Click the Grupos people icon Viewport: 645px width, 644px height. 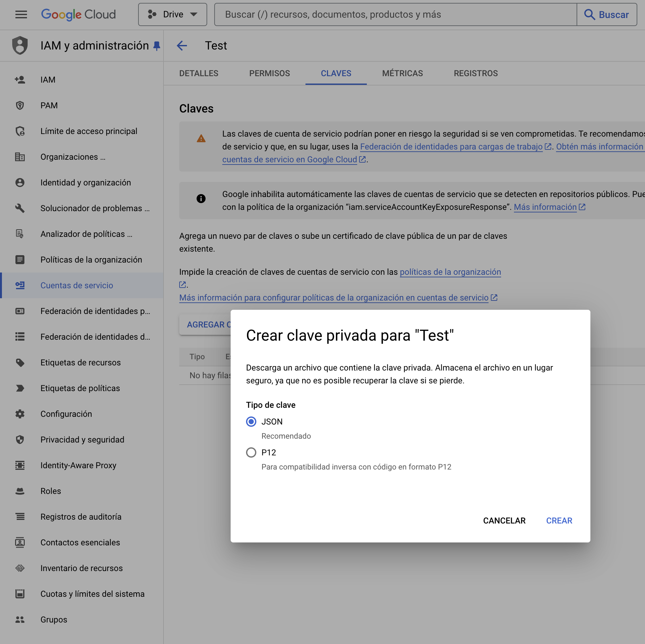coord(20,620)
